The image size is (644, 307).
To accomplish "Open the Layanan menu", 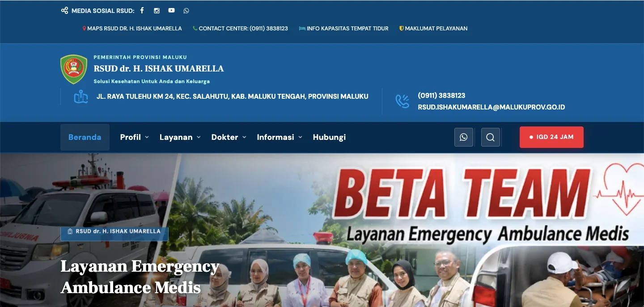I will click(176, 137).
